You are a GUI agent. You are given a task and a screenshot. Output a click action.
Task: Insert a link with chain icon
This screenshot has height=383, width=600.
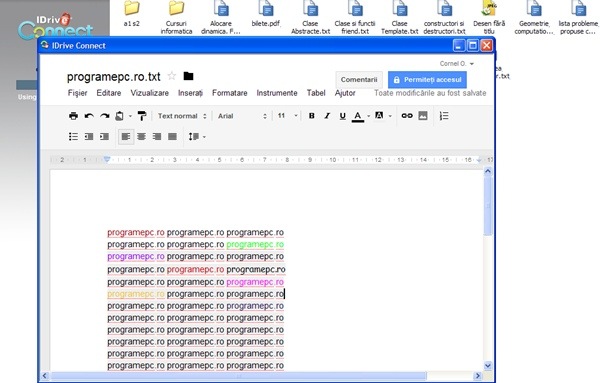pos(407,116)
